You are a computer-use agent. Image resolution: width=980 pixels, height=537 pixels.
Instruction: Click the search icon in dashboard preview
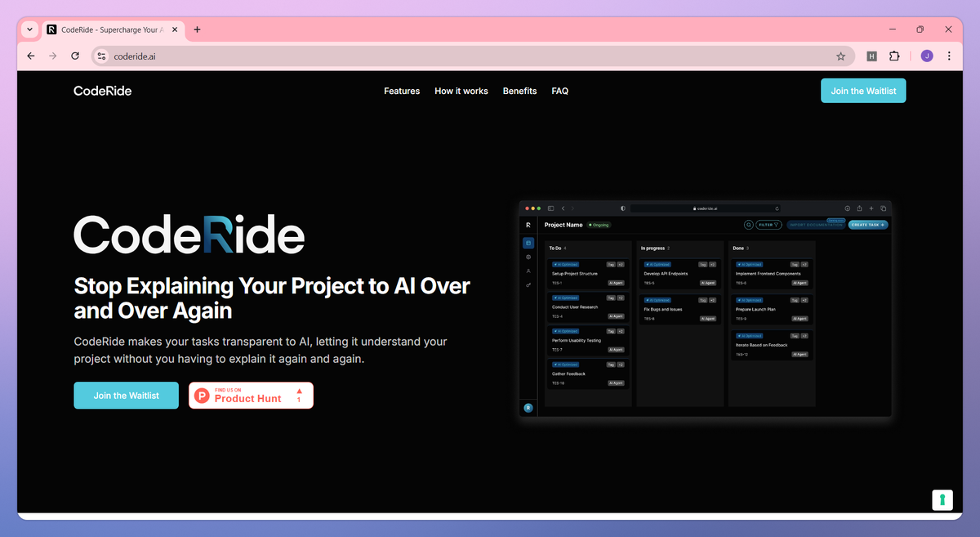(748, 225)
